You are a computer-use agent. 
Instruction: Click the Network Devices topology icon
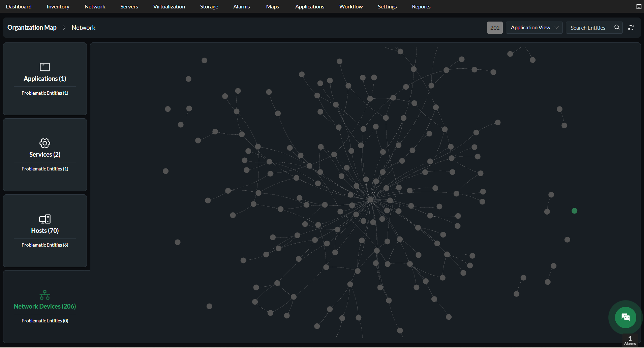pos(45,295)
